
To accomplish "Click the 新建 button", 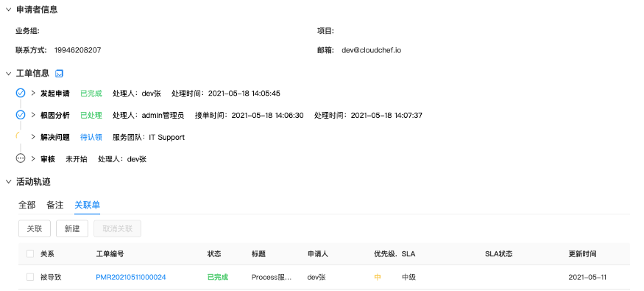I will (x=72, y=228).
